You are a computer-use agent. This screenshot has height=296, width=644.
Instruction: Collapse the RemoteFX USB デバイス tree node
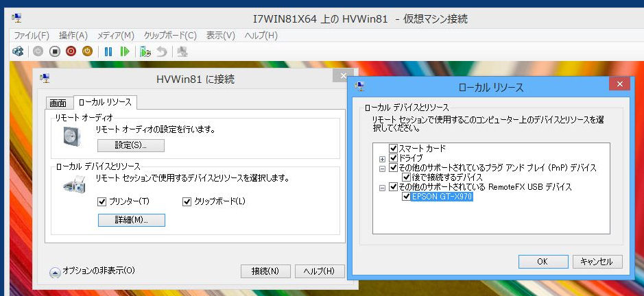pos(383,188)
